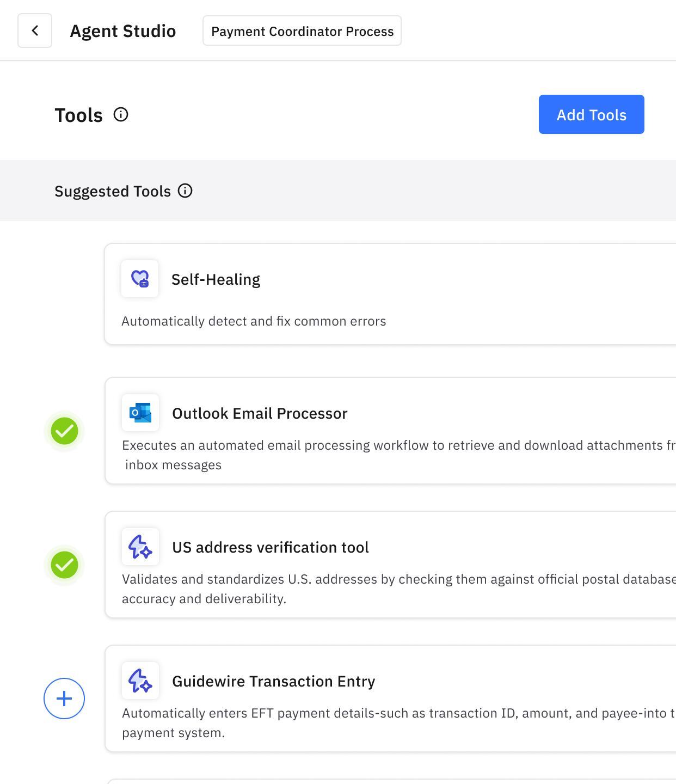Click the Agent Studio heading
The image size is (676, 784).
pos(123,31)
